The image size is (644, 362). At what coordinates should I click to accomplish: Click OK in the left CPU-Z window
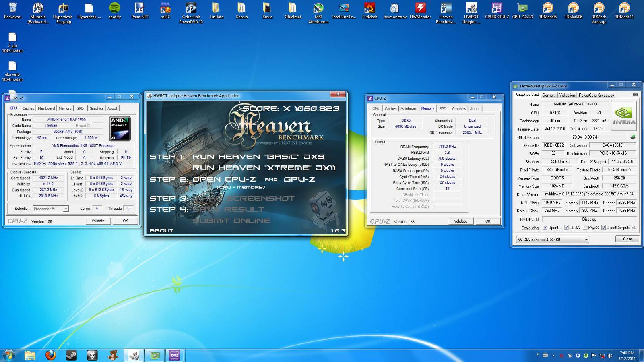click(x=125, y=221)
